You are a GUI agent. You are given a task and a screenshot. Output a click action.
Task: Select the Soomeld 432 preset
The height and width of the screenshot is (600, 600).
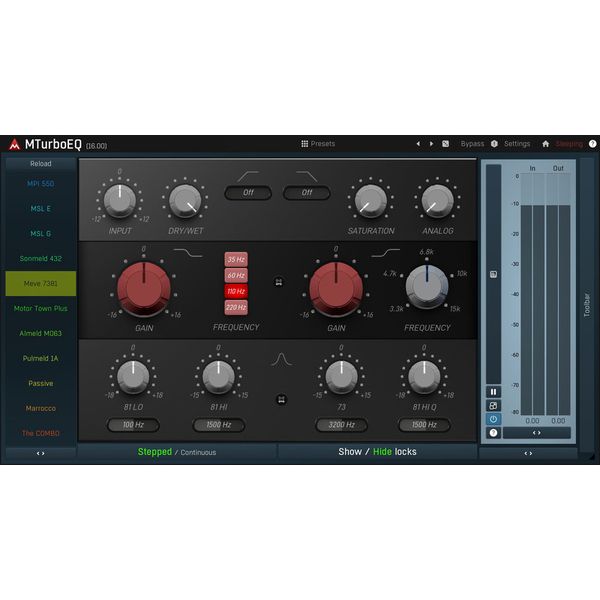point(41,259)
